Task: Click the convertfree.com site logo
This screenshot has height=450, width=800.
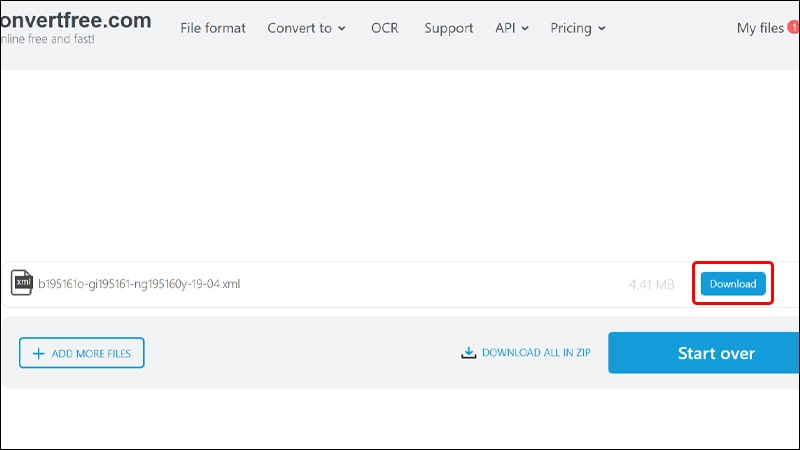Action: pyautogui.click(x=76, y=20)
